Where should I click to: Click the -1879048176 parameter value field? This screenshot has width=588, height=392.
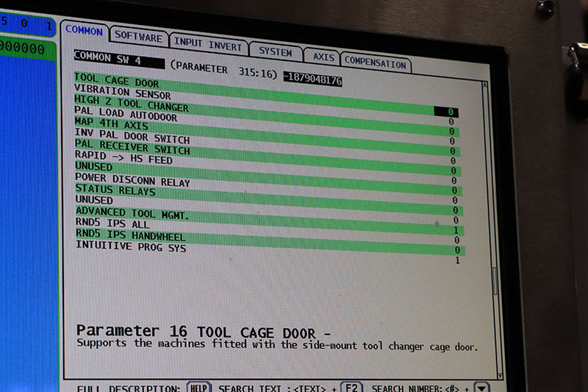[x=313, y=79]
